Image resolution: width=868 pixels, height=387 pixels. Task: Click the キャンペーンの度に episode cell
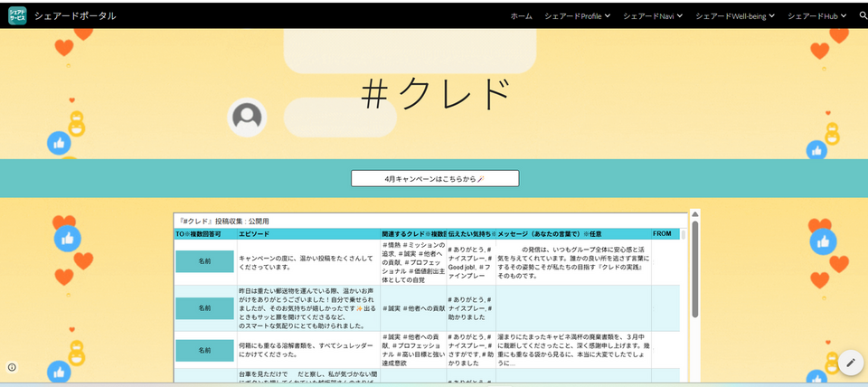pos(309,262)
